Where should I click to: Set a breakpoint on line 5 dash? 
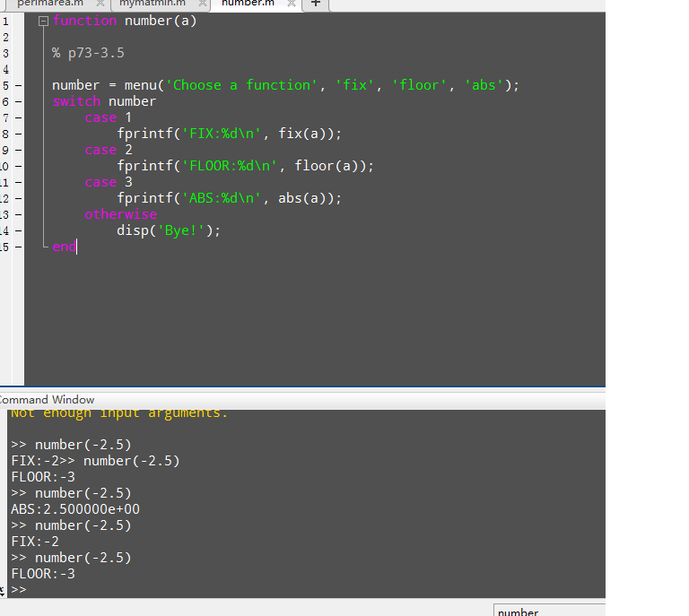click(x=19, y=85)
